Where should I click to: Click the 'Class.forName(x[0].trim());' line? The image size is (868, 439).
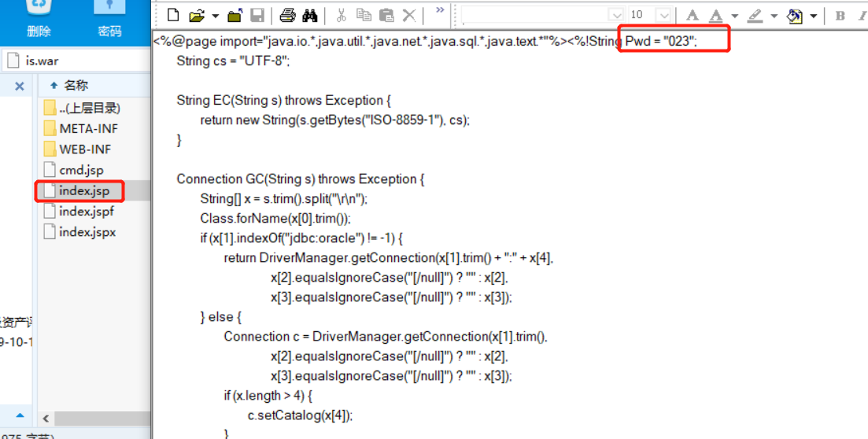pos(275,218)
